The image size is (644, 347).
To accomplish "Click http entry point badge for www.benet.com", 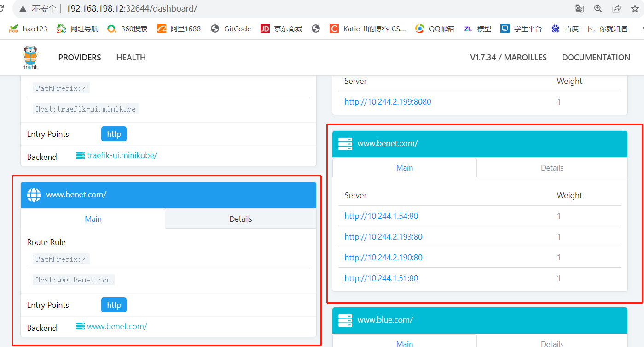I will [114, 305].
